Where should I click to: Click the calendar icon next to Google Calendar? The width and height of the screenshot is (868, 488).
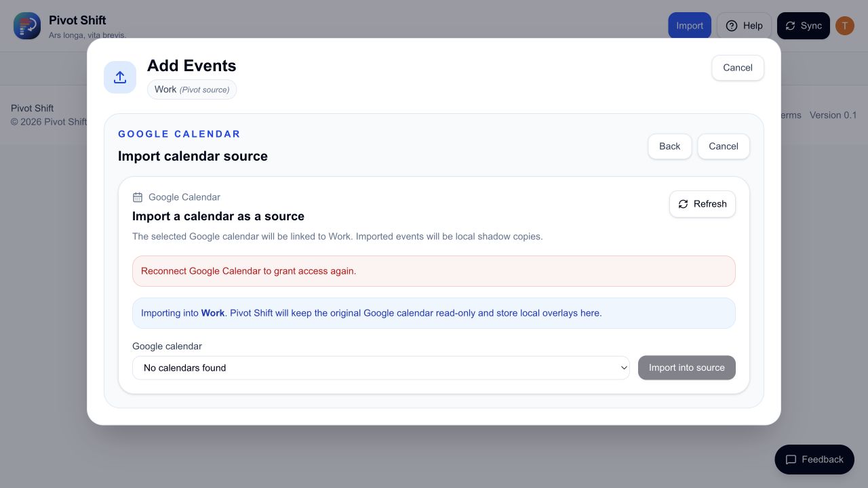point(138,197)
